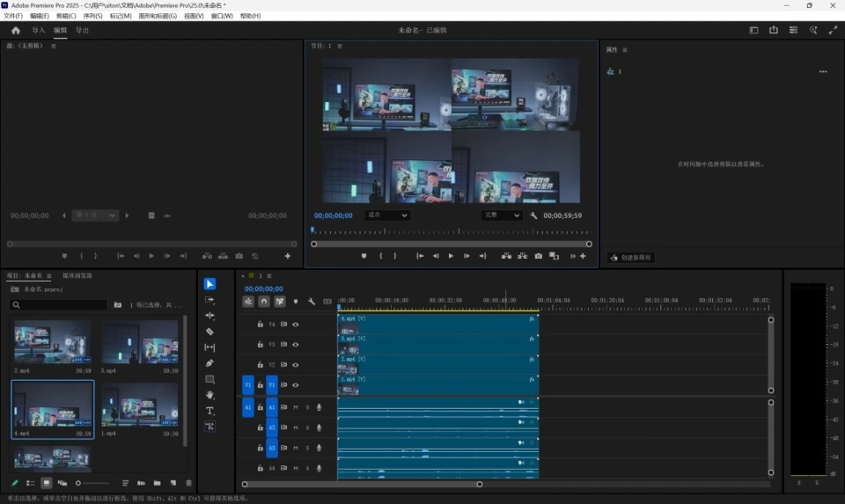The image size is (845, 504).
Task: Select the Type tool
Action: [x=209, y=411]
